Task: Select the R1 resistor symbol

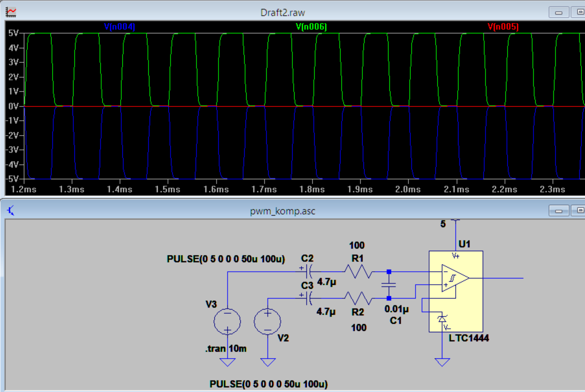Action: click(358, 272)
